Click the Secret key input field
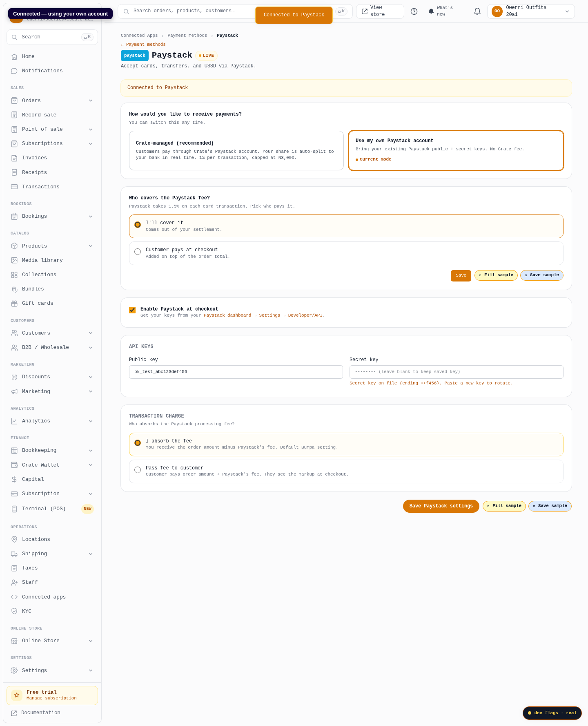 pos(457,372)
